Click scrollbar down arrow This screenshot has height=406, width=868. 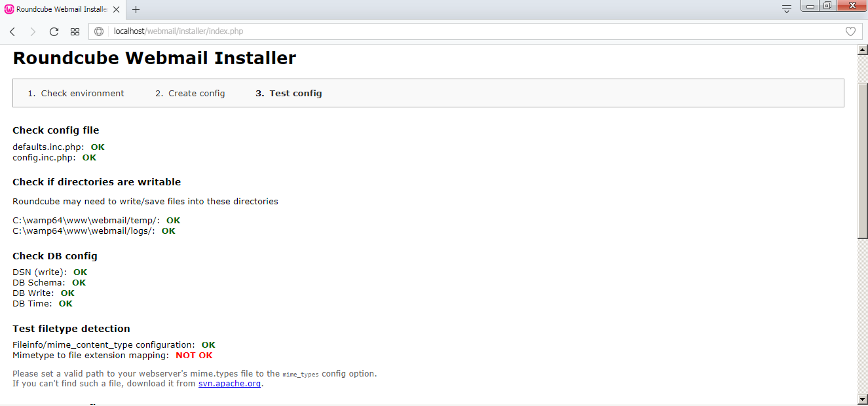pos(863,399)
